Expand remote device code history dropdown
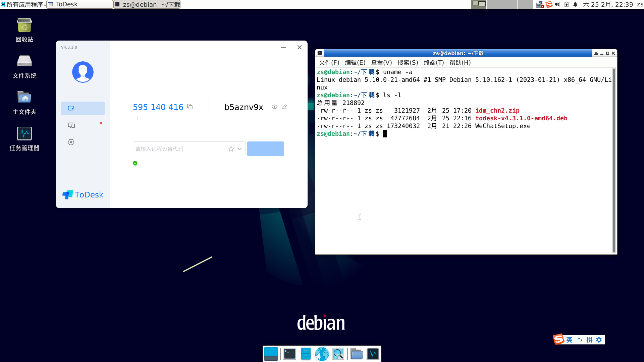Image resolution: width=644 pixels, height=362 pixels. [239, 149]
